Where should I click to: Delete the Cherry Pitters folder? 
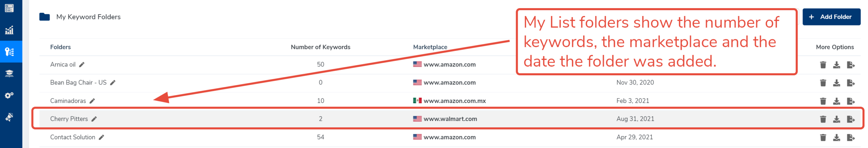(x=823, y=119)
